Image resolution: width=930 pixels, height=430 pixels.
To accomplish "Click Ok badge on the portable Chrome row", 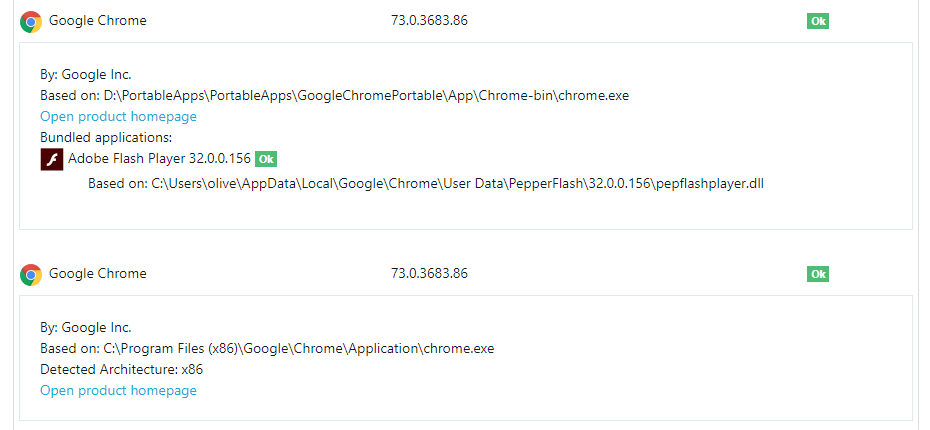I will pos(817,21).
